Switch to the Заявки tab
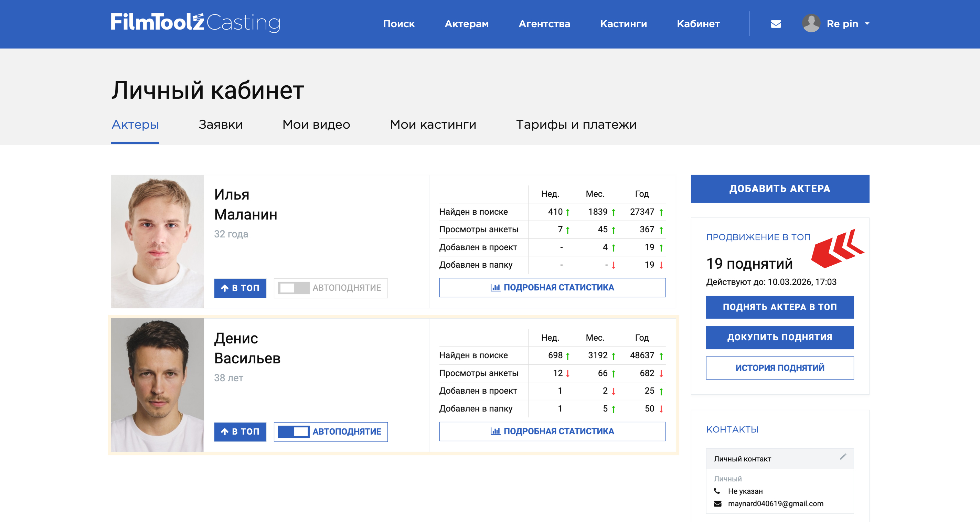980x522 pixels. [220, 125]
